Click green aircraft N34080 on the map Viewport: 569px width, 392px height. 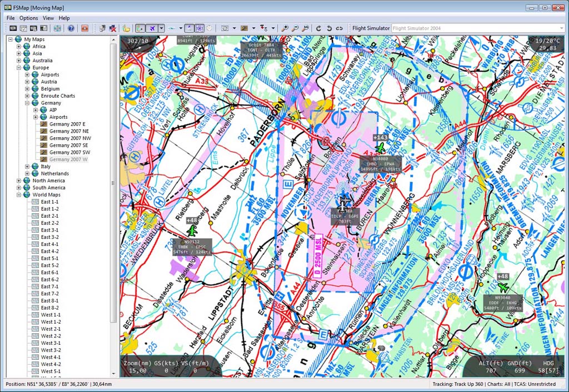pyautogui.click(x=380, y=148)
